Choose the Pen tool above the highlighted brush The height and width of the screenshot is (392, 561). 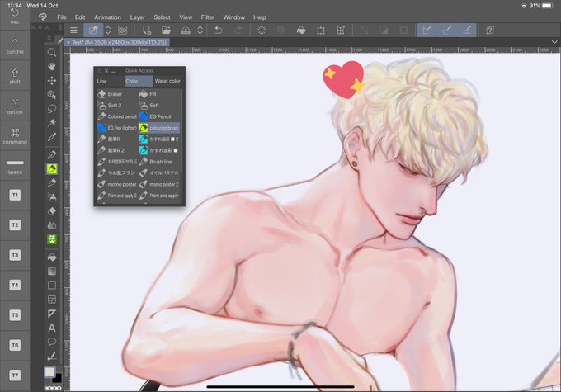coord(52,154)
